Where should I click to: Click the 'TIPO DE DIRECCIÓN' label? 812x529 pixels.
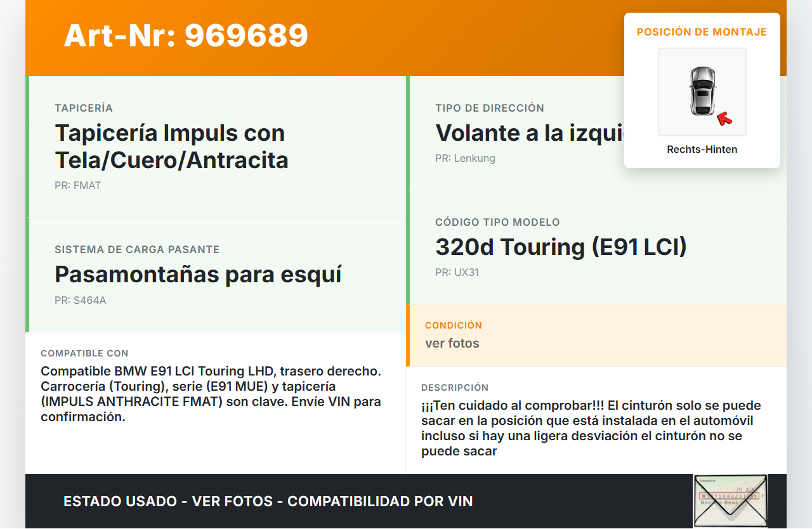pyautogui.click(x=490, y=108)
